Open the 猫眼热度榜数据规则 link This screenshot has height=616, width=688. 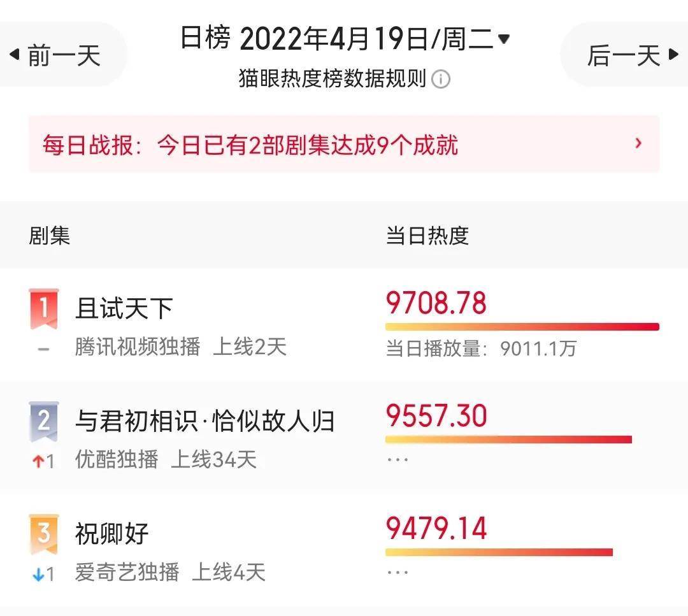[332, 79]
